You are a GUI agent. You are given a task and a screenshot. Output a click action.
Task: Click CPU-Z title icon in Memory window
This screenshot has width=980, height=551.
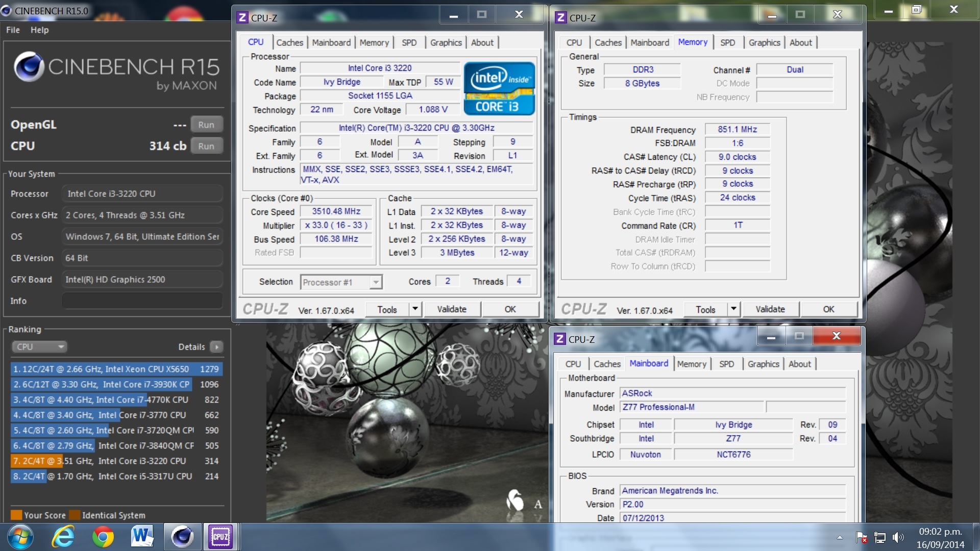coord(560,18)
